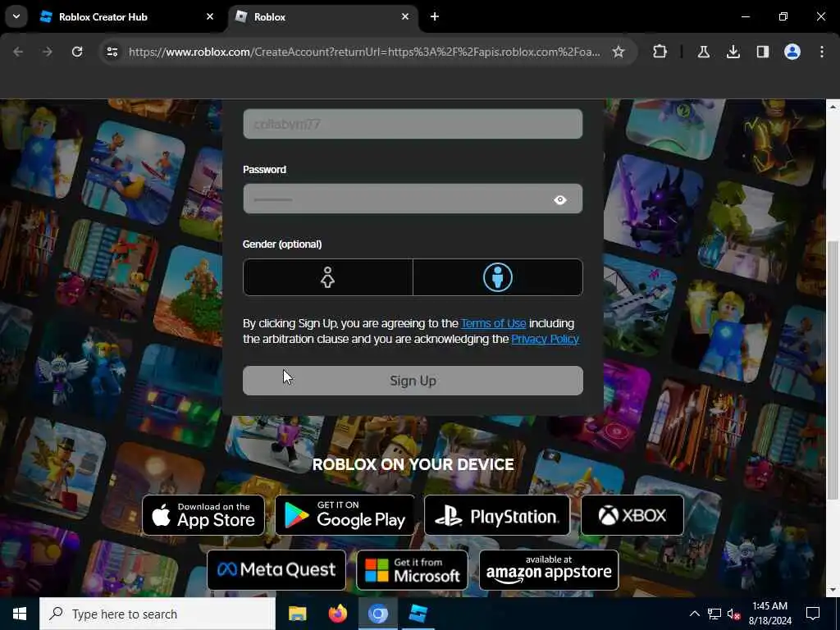Open a new browser tab

click(x=435, y=17)
